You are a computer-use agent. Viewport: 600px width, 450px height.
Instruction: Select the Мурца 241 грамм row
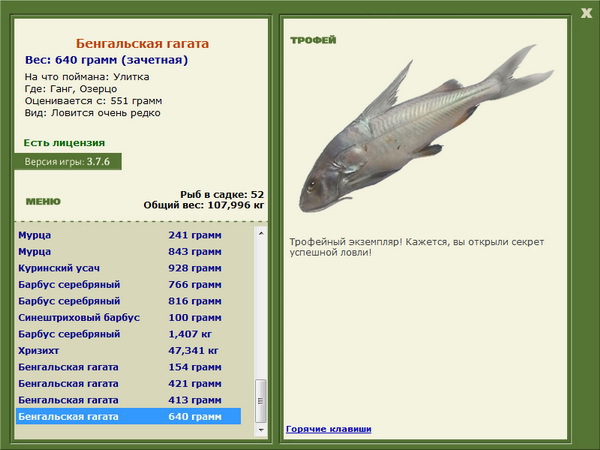coord(129,235)
